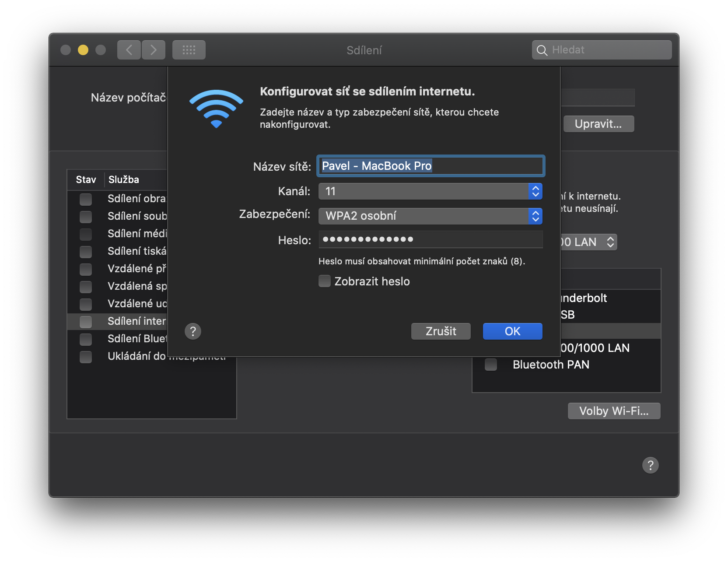Select the Sdílení internetu service row
728x562 pixels.
tap(136, 321)
